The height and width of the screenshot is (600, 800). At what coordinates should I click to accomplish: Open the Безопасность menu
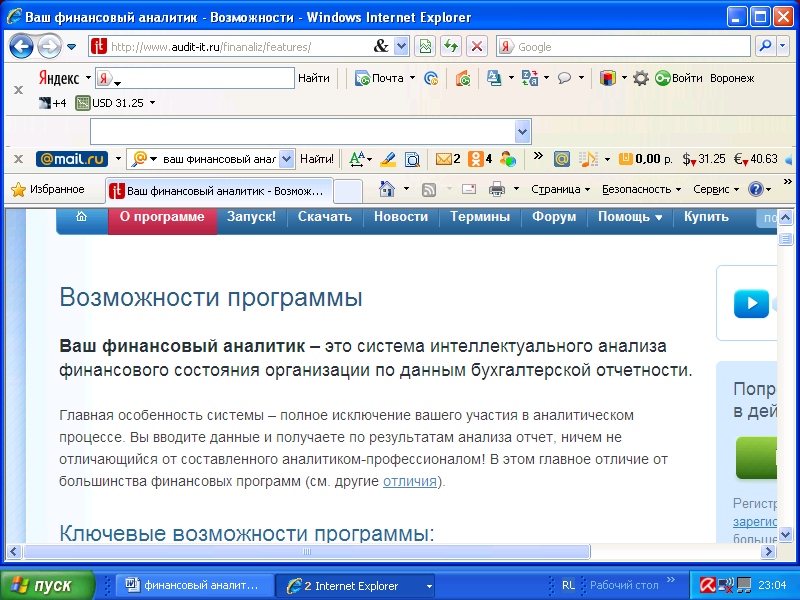point(641,189)
